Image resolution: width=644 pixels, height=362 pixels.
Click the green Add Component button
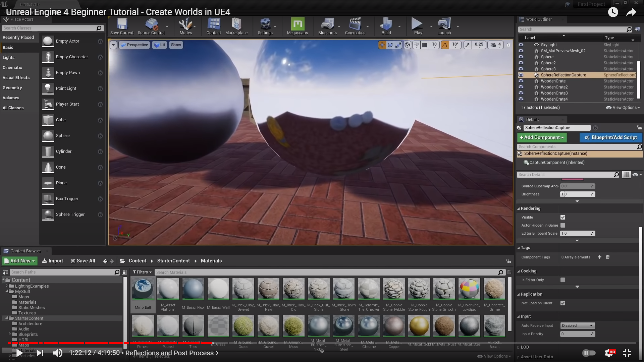[x=542, y=137]
